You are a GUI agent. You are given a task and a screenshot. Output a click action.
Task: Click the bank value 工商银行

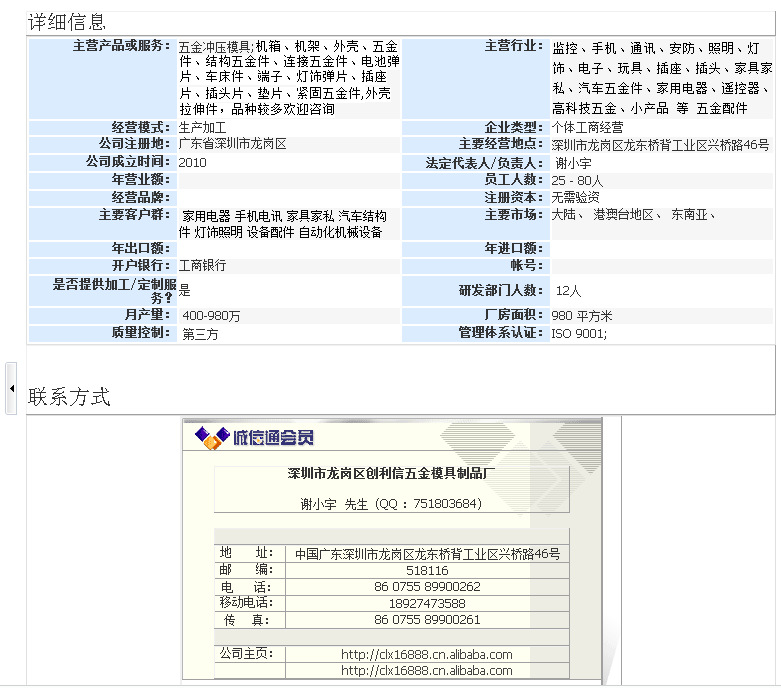pos(202,265)
